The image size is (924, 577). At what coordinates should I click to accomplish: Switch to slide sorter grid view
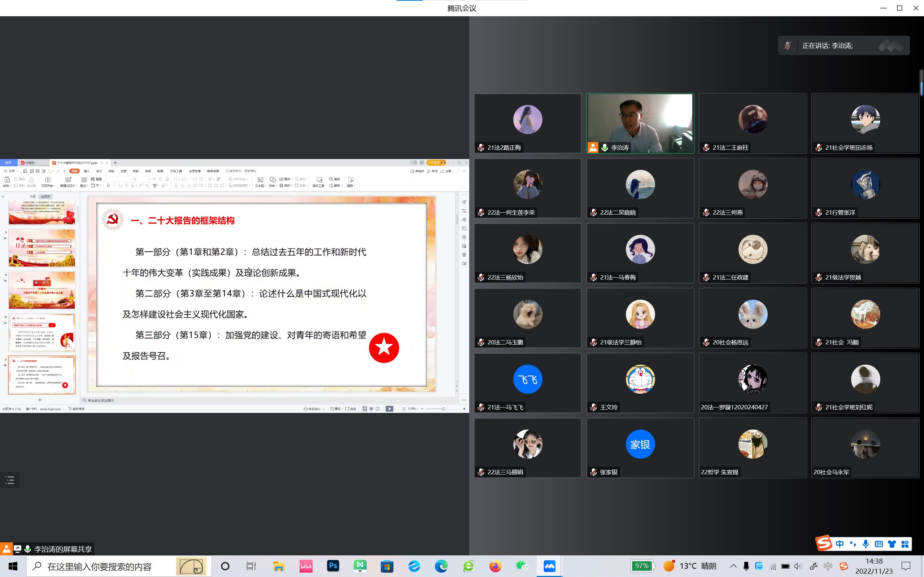(371, 409)
